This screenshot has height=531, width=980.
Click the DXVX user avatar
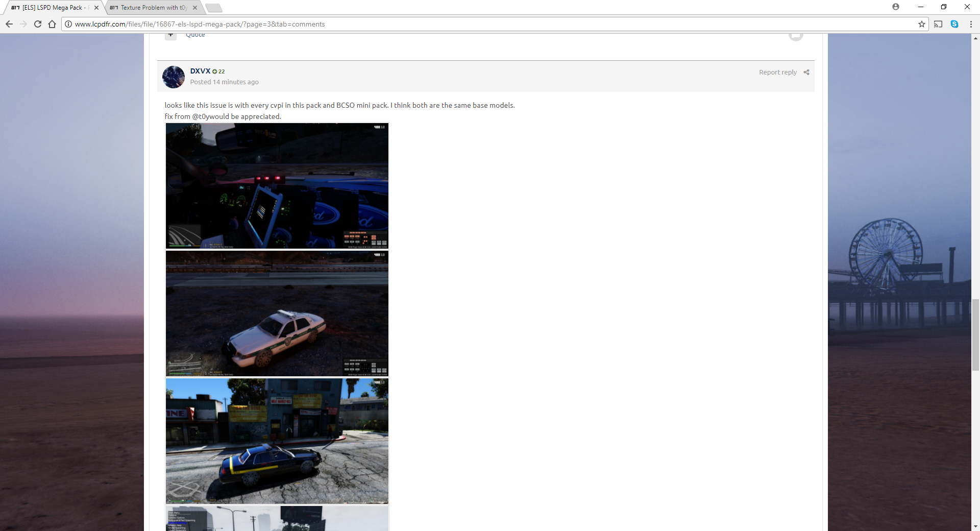(x=174, y=77)
